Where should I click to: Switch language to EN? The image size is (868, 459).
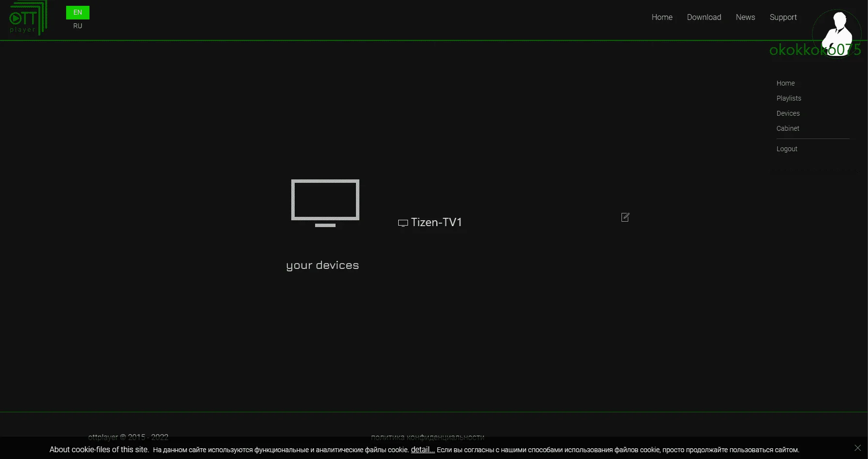tap(78, 13)
